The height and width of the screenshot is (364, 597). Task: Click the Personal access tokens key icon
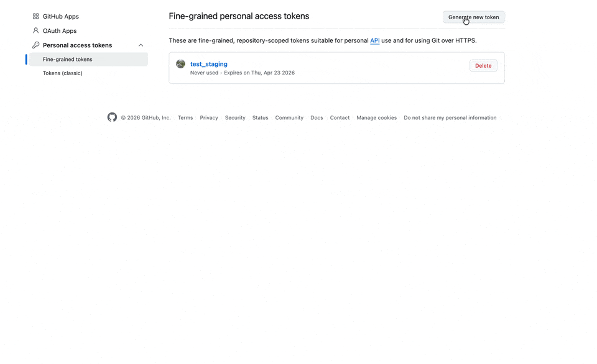pos(35,45)
